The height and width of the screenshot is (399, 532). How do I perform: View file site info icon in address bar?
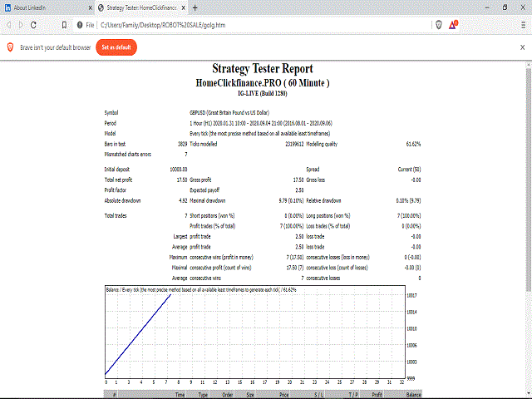tap(80, 25)
